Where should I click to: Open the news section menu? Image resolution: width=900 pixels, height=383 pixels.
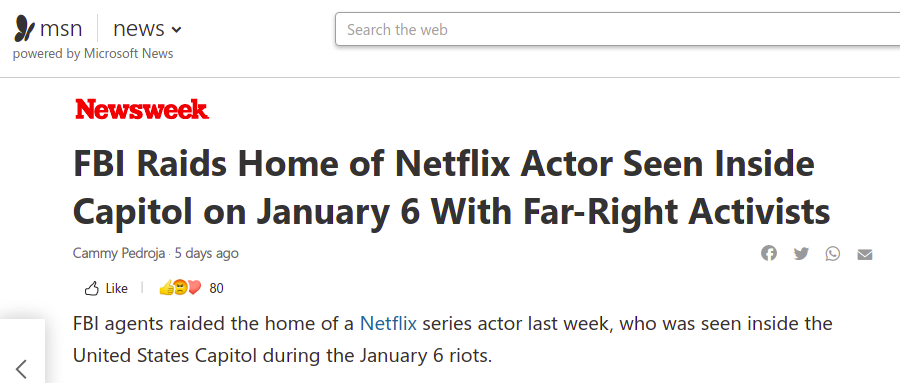pos(148,29)
